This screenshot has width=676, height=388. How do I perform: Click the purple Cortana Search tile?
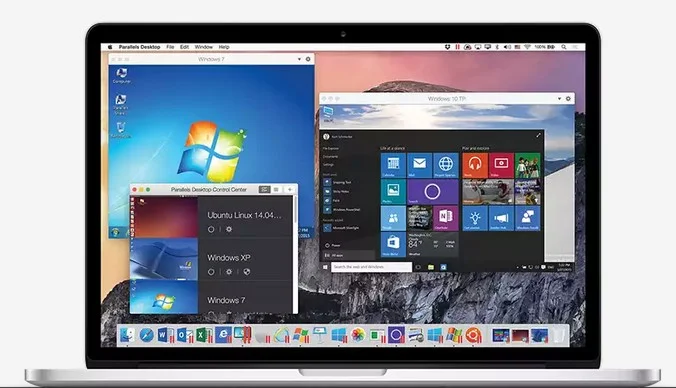pyautogui.click(x=433, y=192)
